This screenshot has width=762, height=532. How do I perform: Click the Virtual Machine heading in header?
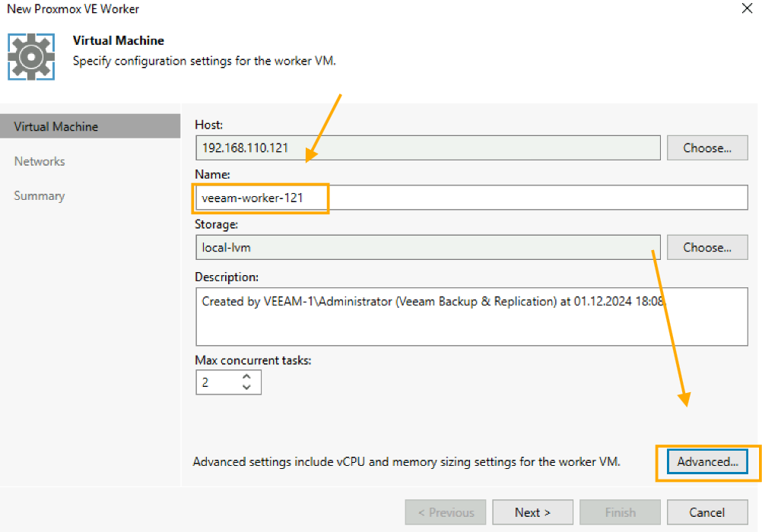coord(118,40)
